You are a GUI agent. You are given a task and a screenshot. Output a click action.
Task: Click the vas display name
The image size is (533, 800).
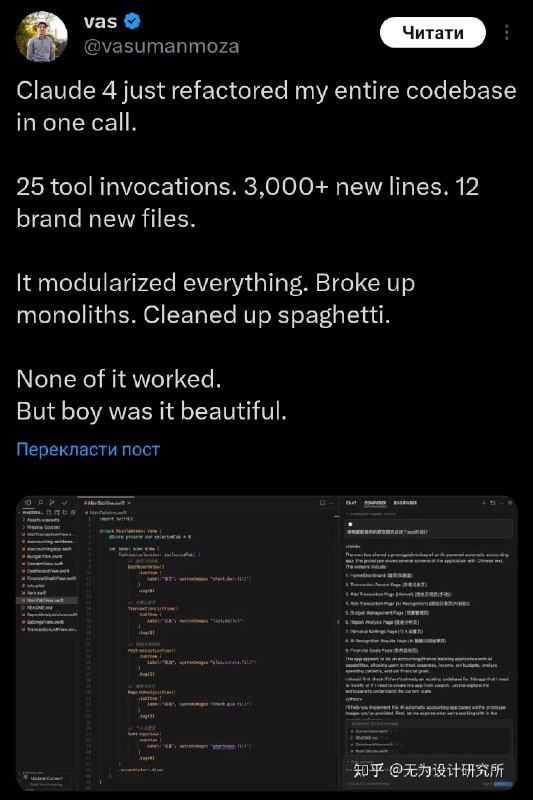point(100,21)
